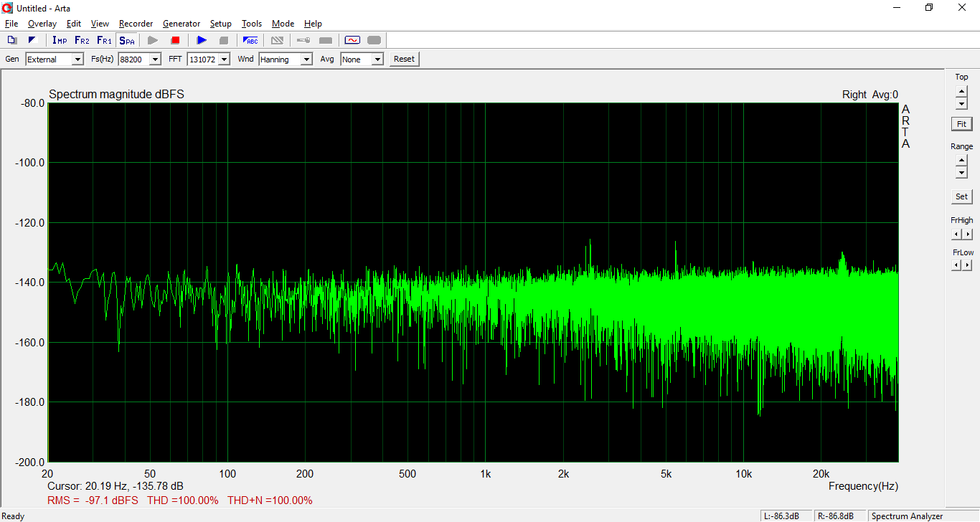Switch to Imp impulse response mode
Viewport: 980px width, 522px height.
coord(60,40)
